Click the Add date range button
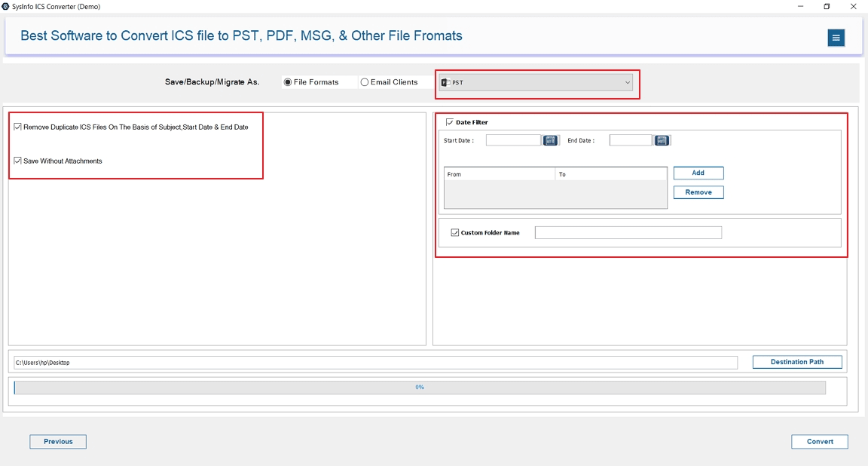Viewport: 868px width, 466px height. (x=698, y=173)
